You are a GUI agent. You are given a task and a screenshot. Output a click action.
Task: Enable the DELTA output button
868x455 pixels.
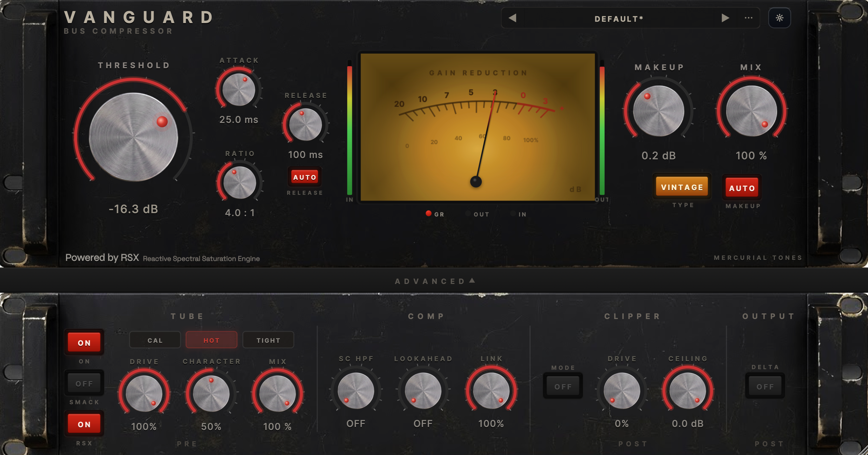coord(765,386)
